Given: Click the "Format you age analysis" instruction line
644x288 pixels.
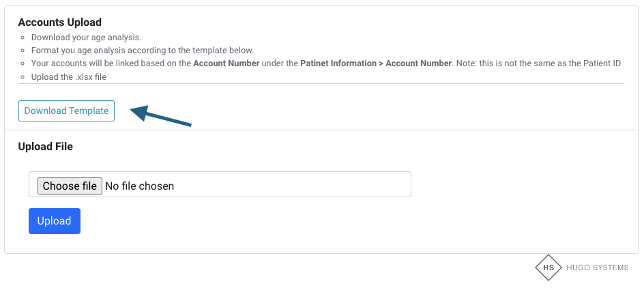Looking at the screenshot, I should click(x=142, y=51).
